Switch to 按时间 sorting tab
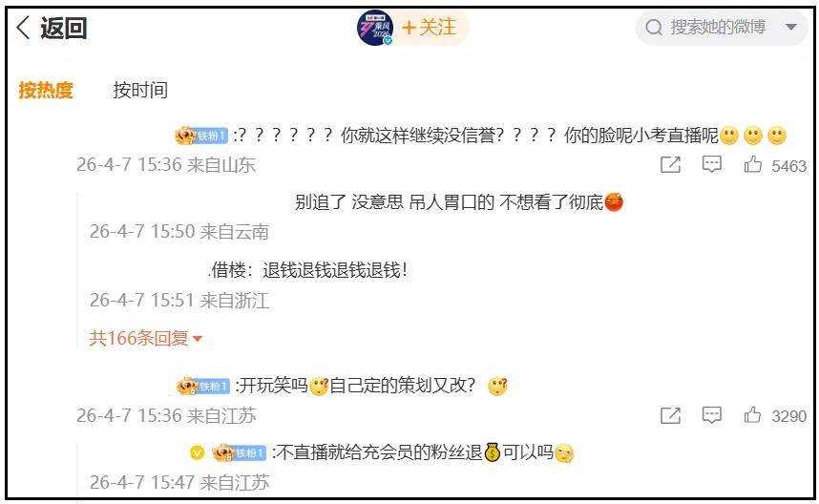This screenshot has width=819, height=504. point(140,91)
